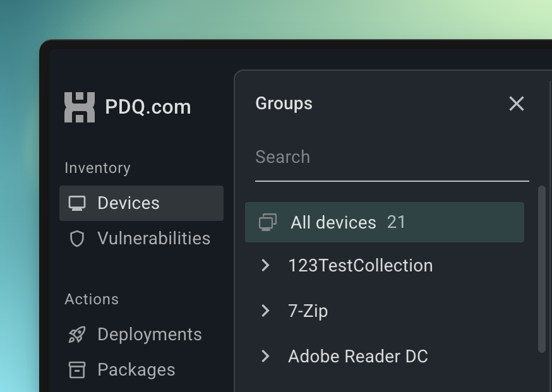Expand the Adobe Reader DC group
Image resolution: width=552 pixels, height=392 pixels.
(x=266, y=356)
